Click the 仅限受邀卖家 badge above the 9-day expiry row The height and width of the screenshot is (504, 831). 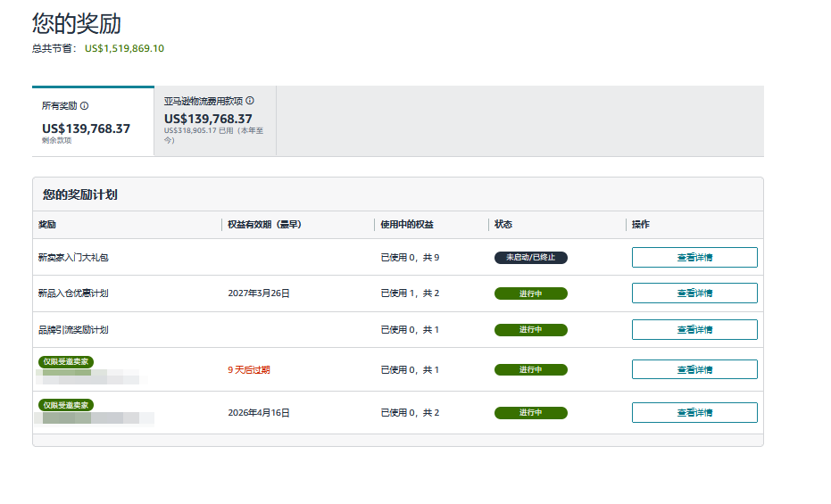click(66, 361)
